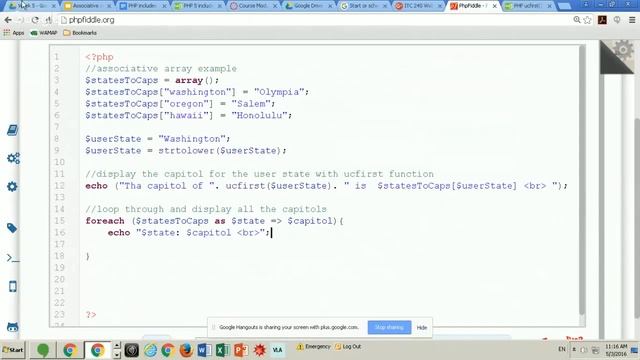Viewport: 640px width, 360px height.
Task: Close the PhpFiddle tab
Action: tap(494, 6)
